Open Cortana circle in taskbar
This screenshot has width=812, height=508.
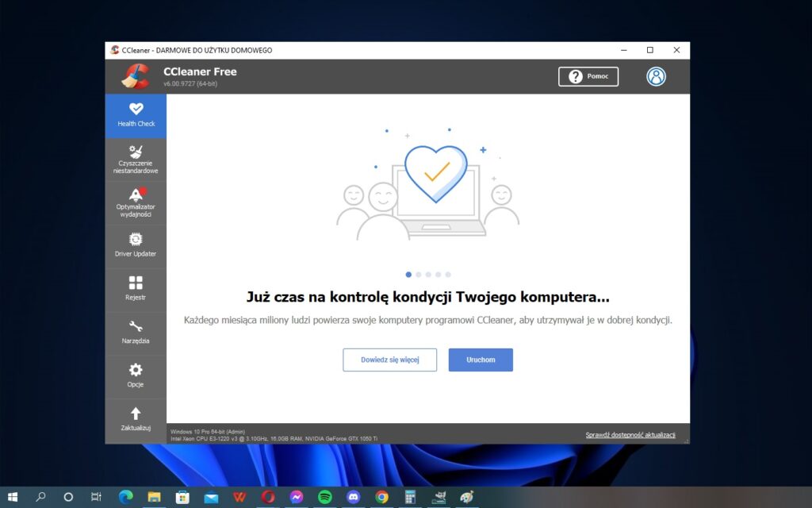point(68,497)
